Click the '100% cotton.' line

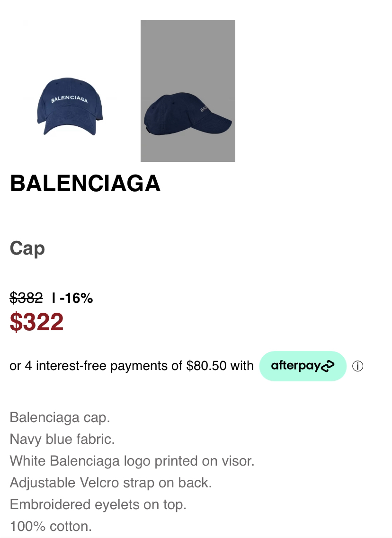click(x=51, y=526)
